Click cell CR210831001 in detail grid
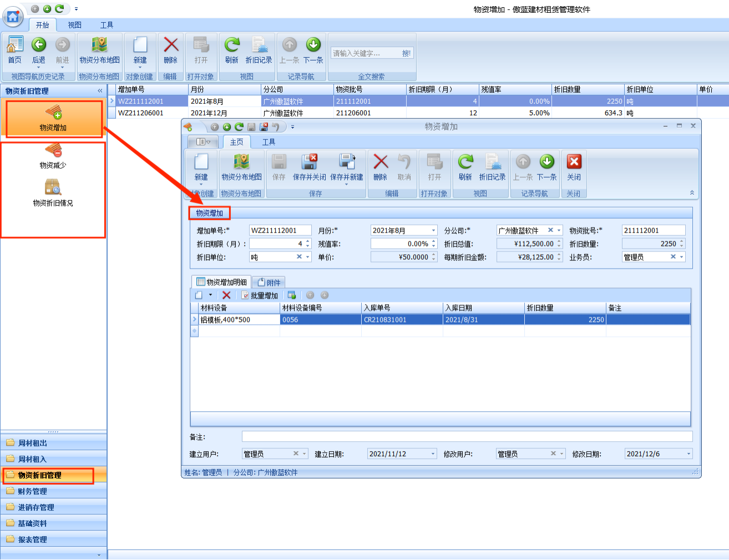The width and height of the screenshot is (729, 560). (x=402, y=320)
